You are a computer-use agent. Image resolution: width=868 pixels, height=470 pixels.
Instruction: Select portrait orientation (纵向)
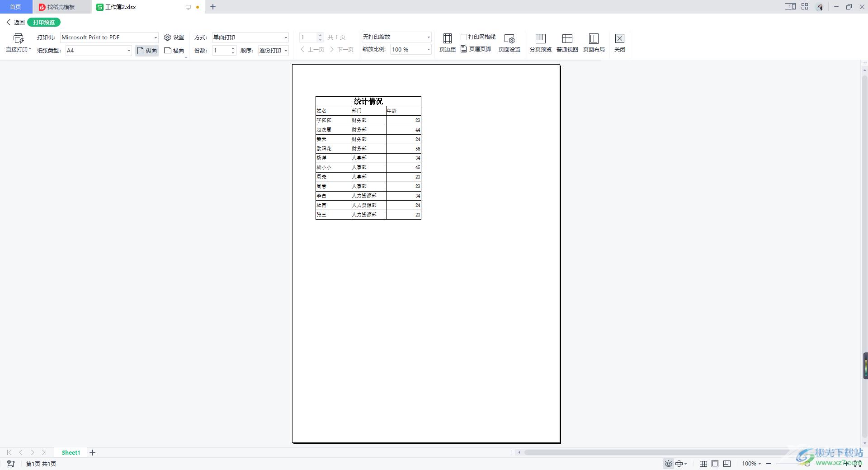[147, 51]
